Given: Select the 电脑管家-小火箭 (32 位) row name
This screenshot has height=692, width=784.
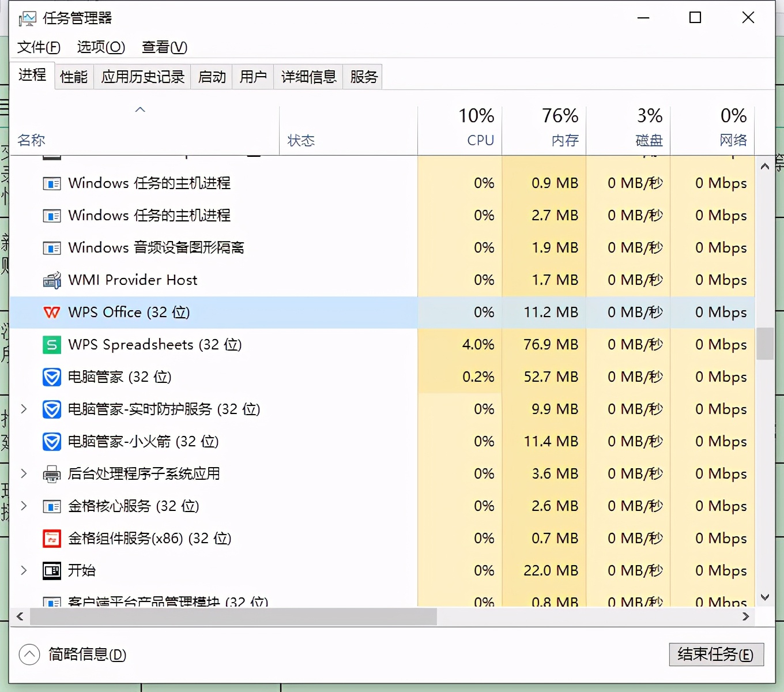Looking at the screenshot, I should 144,442.
